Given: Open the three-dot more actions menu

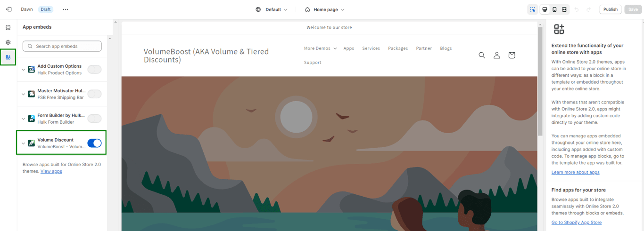Looking at the screenshot, I should point(66,9).
